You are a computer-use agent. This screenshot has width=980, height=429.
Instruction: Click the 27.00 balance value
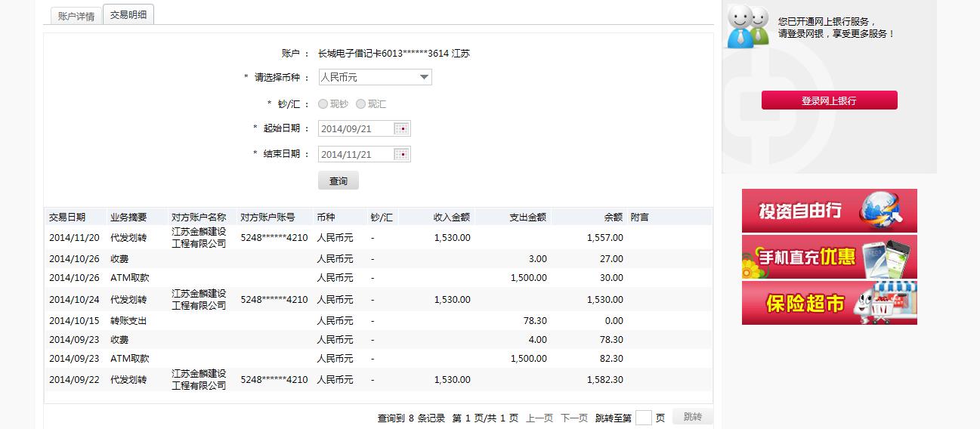tap(611, 258)
